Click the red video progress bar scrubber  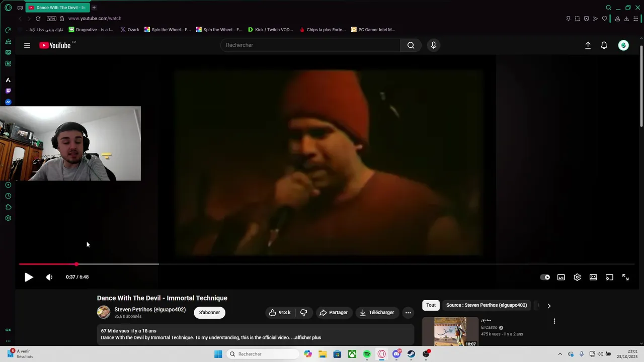pos(76,264)
